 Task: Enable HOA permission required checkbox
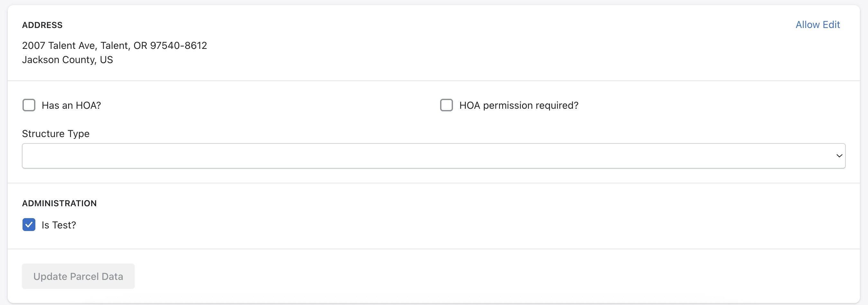pos(446,105)
